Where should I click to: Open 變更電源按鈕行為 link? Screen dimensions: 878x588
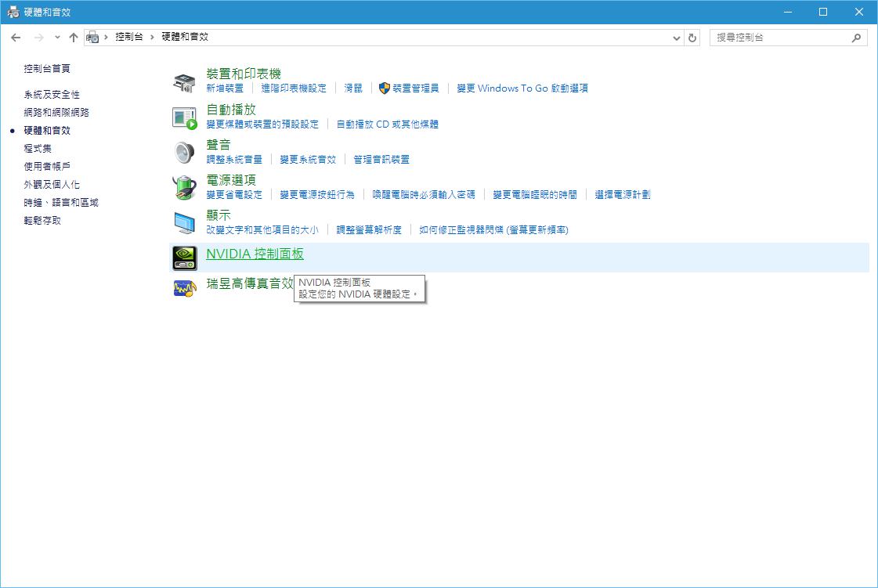point(317,194)
